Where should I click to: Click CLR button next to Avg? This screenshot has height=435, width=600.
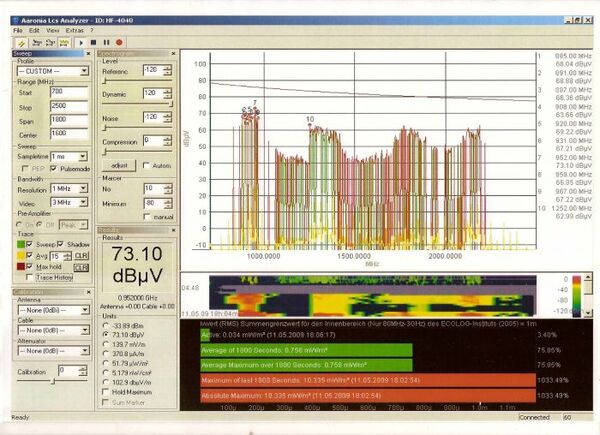tap(81, 256)
